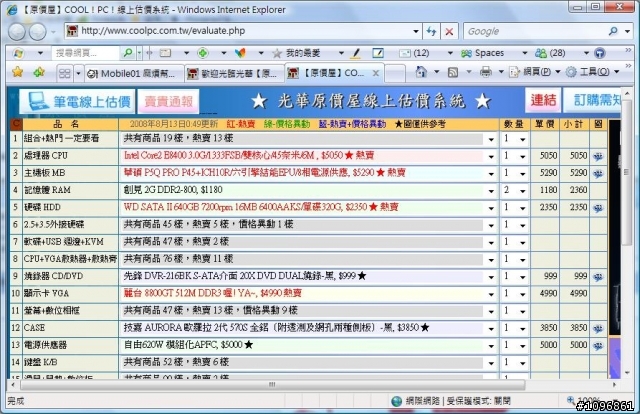The width and height of the screenshot is (640, 414).
Task: Click the horizontal scrollbar thumb
Action: coord(272,385)
